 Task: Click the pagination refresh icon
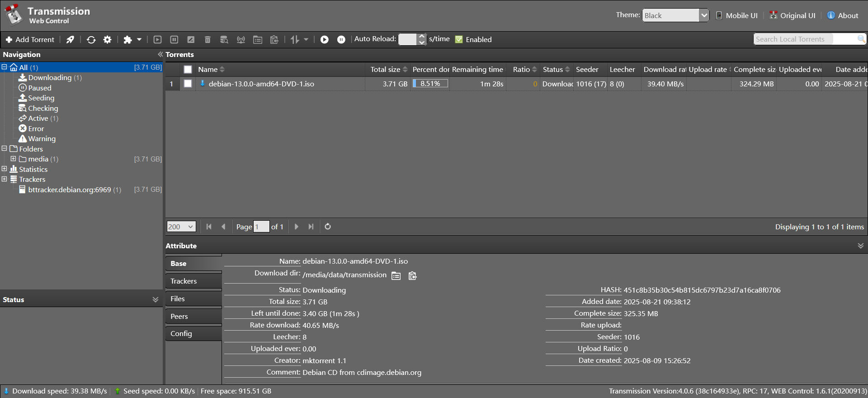(x=328, y=227)
